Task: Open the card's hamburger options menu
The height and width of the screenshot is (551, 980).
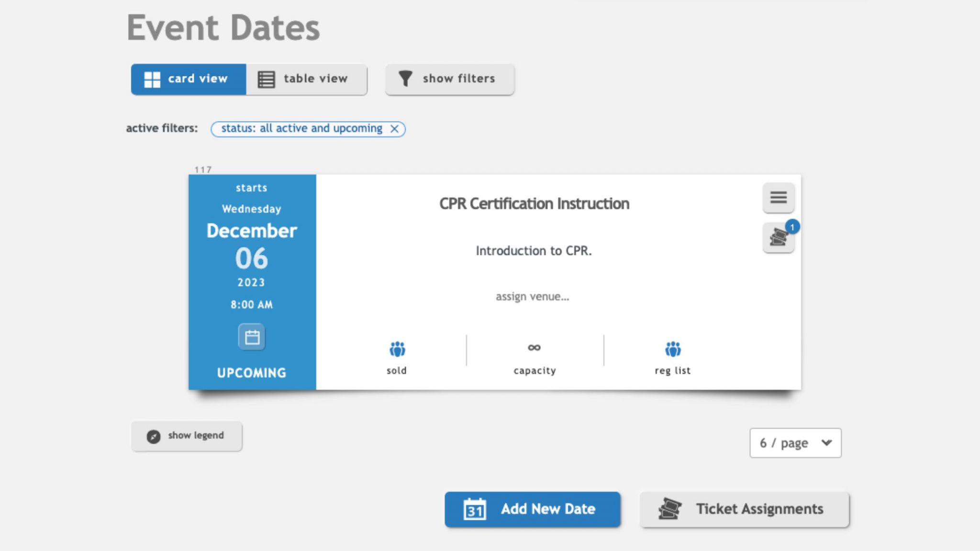Action: coord(778,198)
